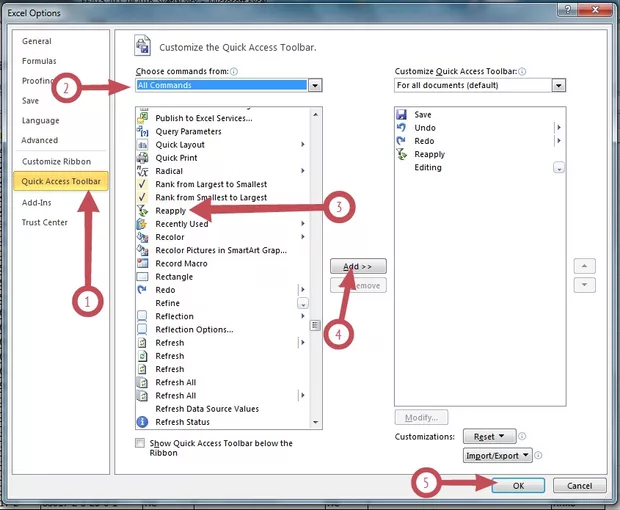Expand the Editing group chevron in toolbar list

pyautogui.click(x=558, y=168)
